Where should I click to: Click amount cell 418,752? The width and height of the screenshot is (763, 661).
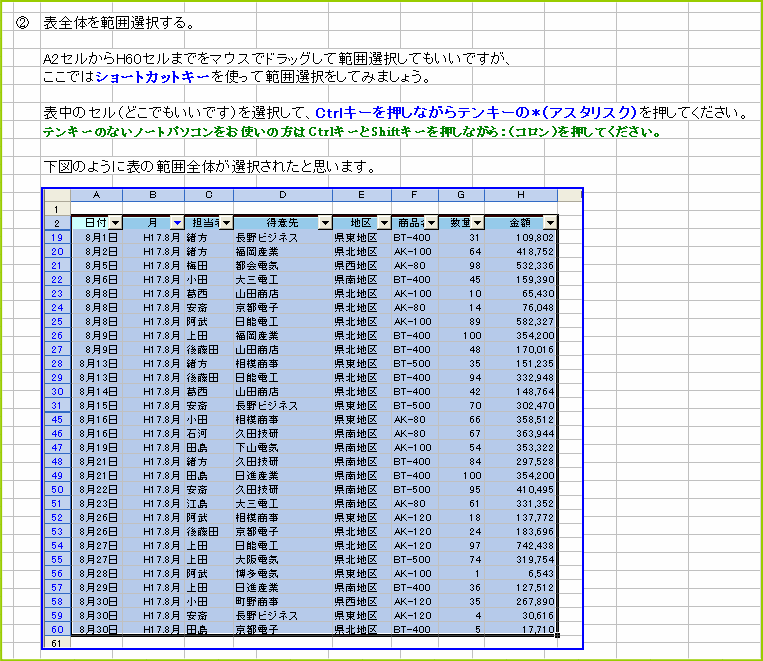(521, 252)
